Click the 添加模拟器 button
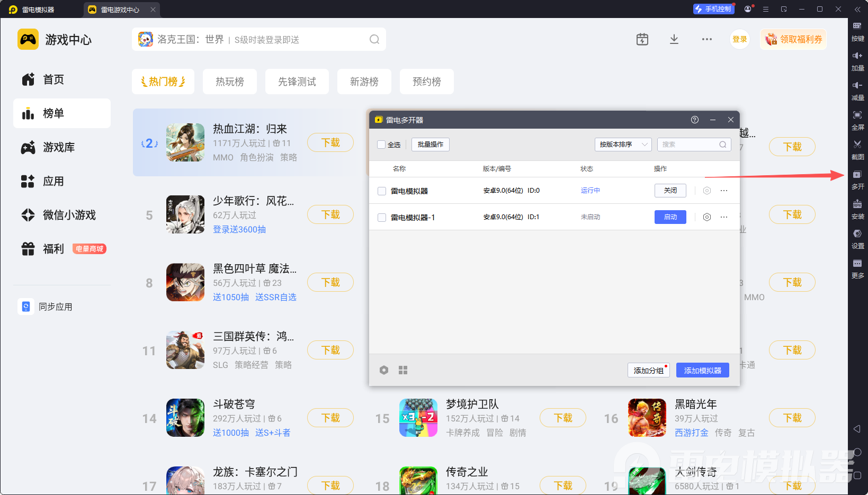 [x=703, y=370]
